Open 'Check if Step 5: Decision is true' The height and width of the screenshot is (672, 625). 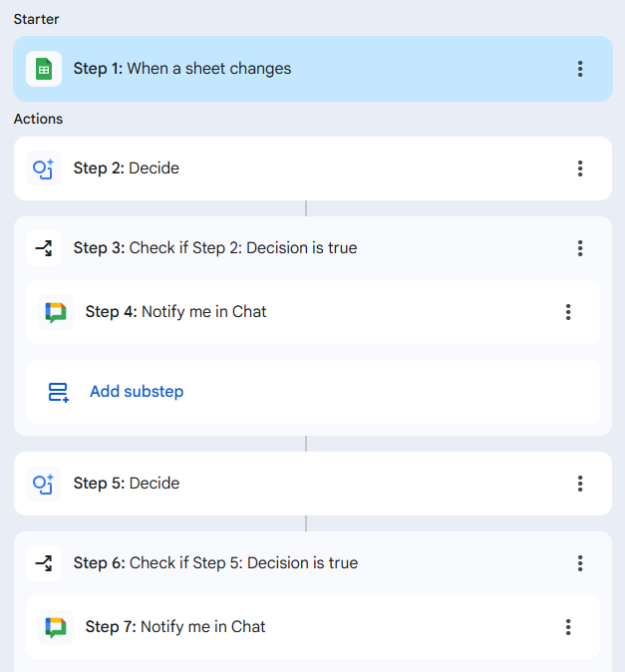[242, 563]
